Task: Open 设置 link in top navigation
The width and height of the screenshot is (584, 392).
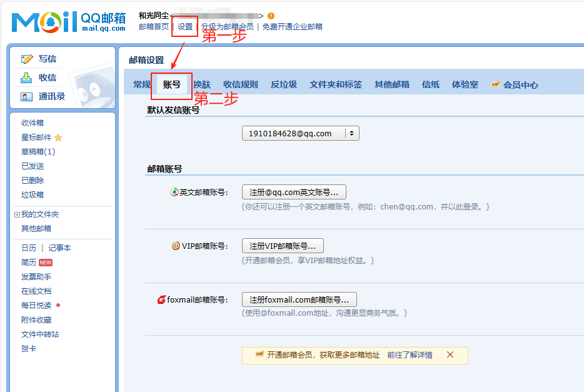Action: tap(185, 27)
